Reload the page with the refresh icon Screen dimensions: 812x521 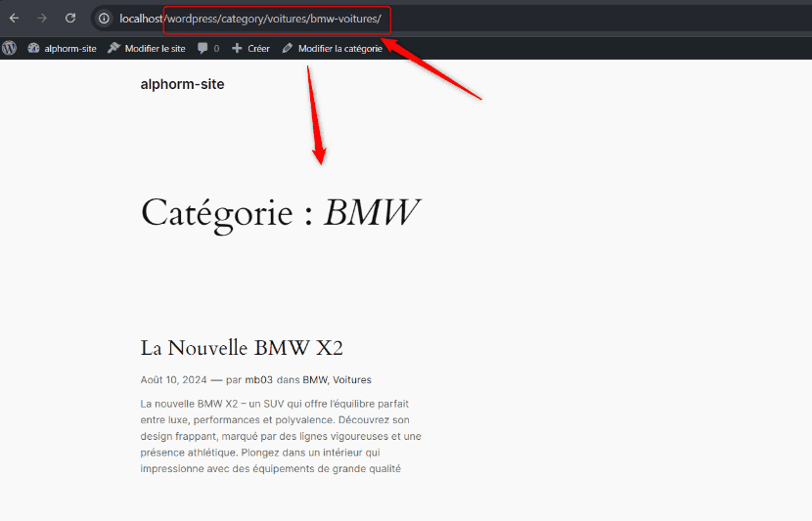coord(70,19)
